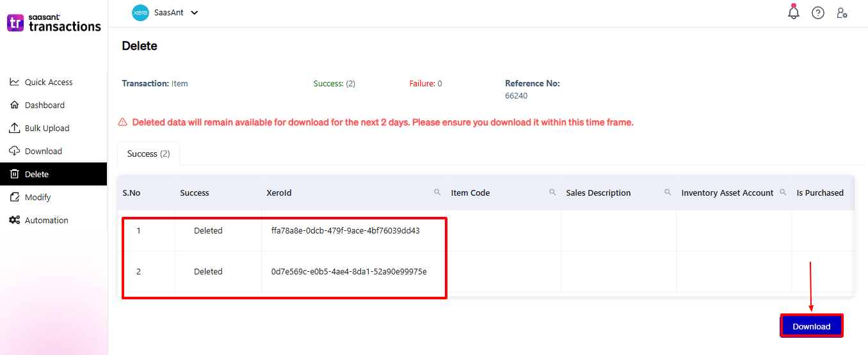
Task: Open the user settings icon
Action: (842, 13)
